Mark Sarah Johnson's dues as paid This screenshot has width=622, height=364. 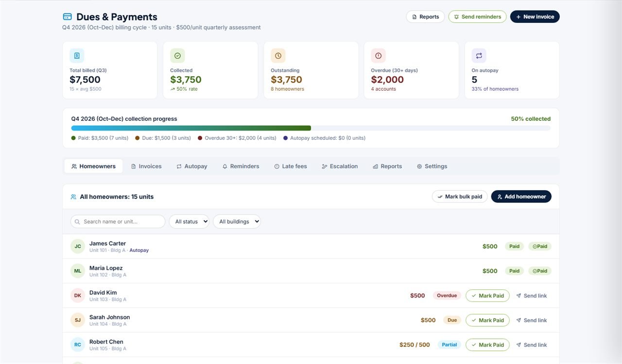pyautogui.click(x=487, y=320)
